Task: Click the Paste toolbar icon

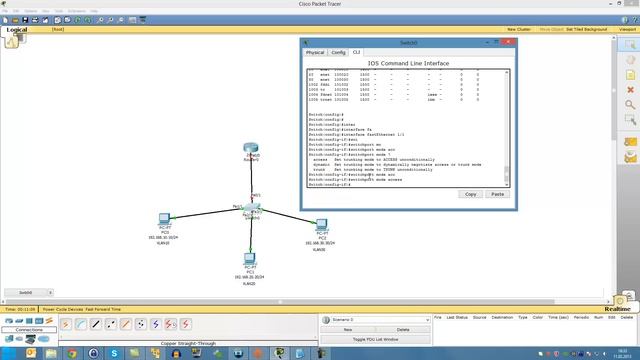Action: [x=67, y=20]
